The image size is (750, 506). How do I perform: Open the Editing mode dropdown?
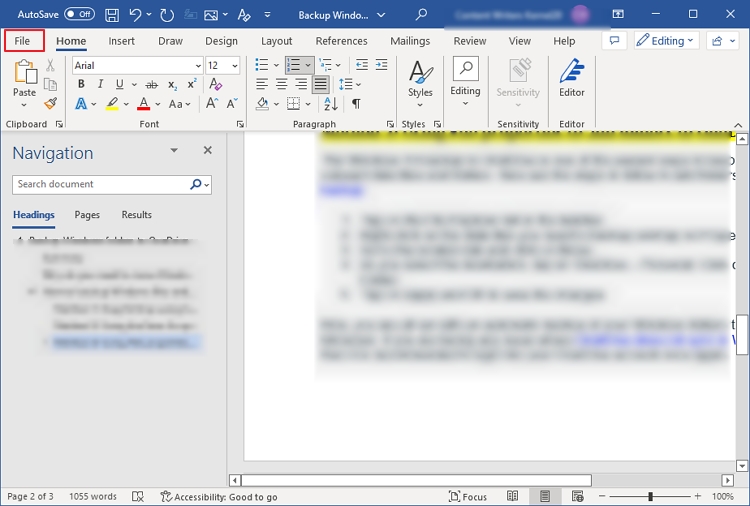click(x=666, y=41)
